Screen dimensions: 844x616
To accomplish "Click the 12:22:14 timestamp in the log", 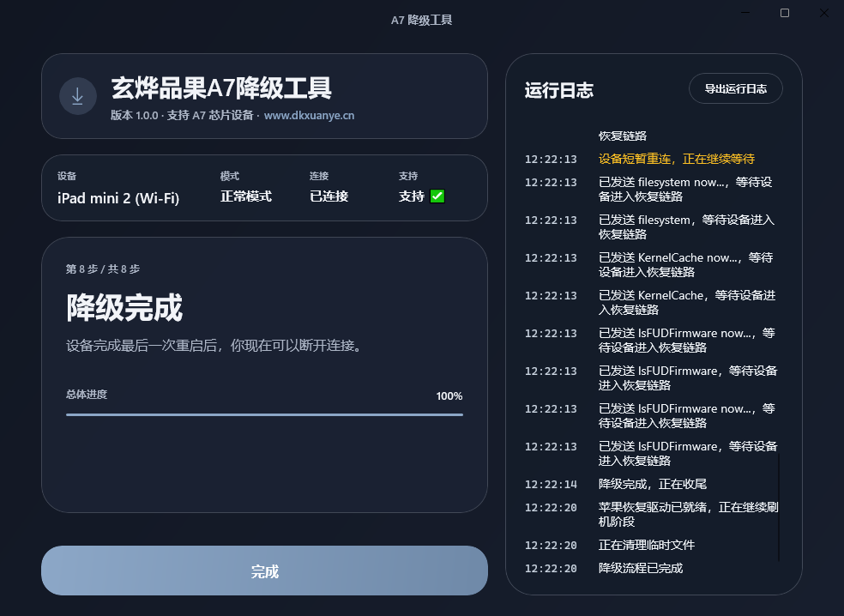I will 551,484.
